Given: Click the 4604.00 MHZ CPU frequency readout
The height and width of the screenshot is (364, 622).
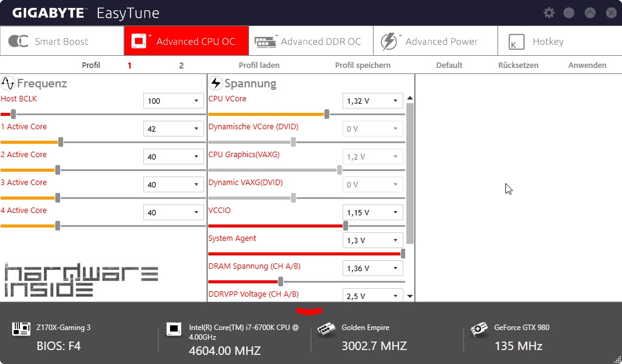Looking at the screenshot, I should [225, 351].
